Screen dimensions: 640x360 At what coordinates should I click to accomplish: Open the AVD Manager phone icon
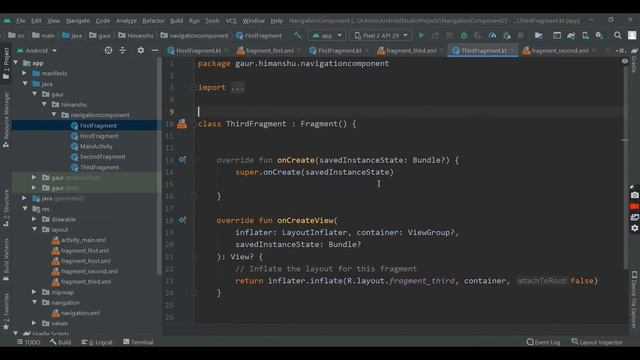click(585, 36)
